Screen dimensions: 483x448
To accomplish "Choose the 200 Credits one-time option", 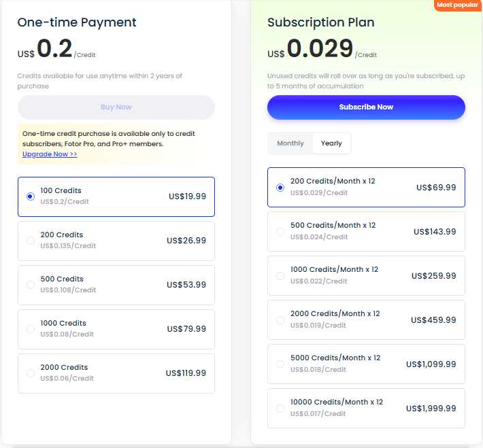I will tap(31, 241).
